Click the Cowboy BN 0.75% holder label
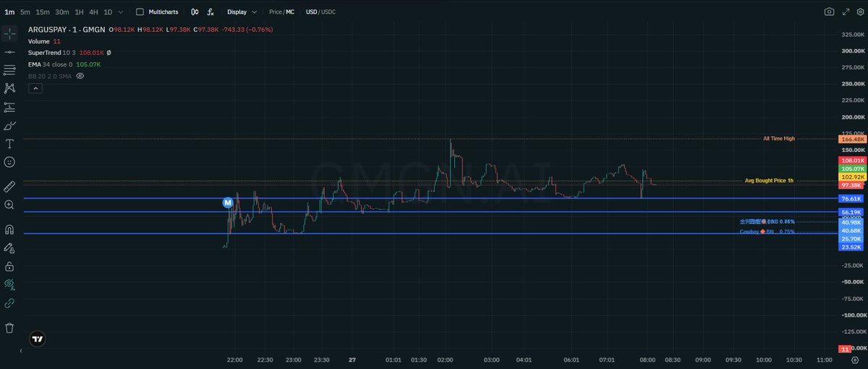Screen dimensions: 868x369 [x=767, y=232]
